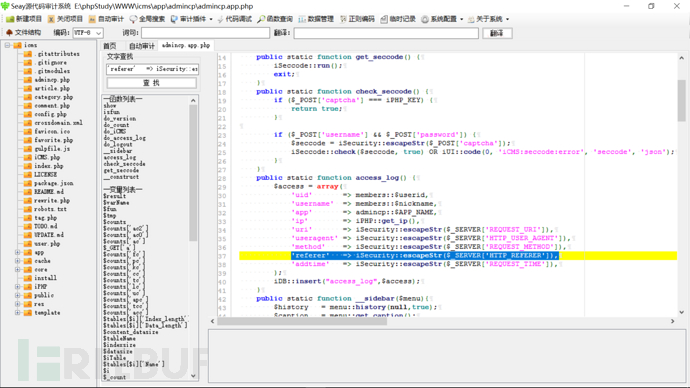Click the function list scroll-down arrow
The image size is (690, 388).
193,376
